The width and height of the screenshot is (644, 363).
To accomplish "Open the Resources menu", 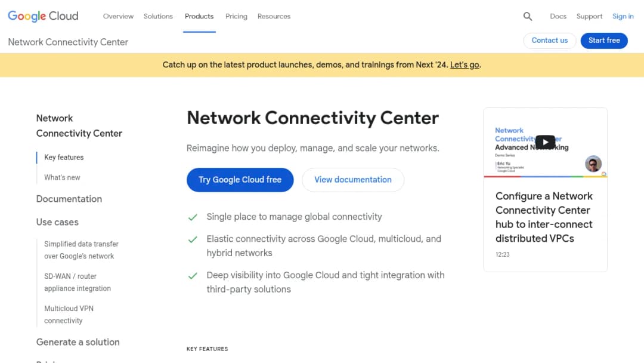I will click(274, 17).
